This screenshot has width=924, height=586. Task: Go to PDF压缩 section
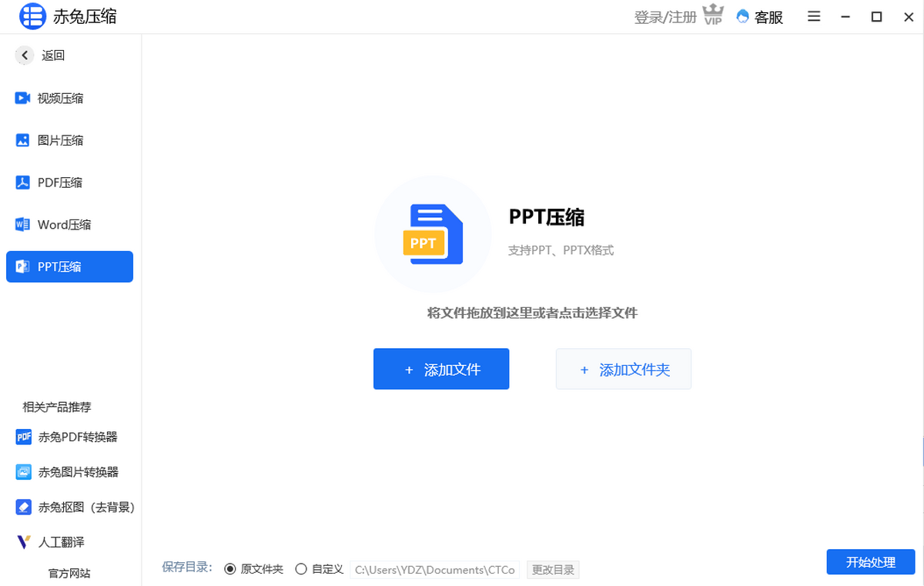click(x=60, y=182)
